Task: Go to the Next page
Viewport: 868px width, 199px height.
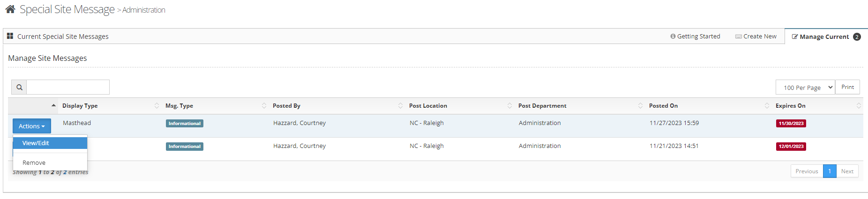Action: (847, 171)
